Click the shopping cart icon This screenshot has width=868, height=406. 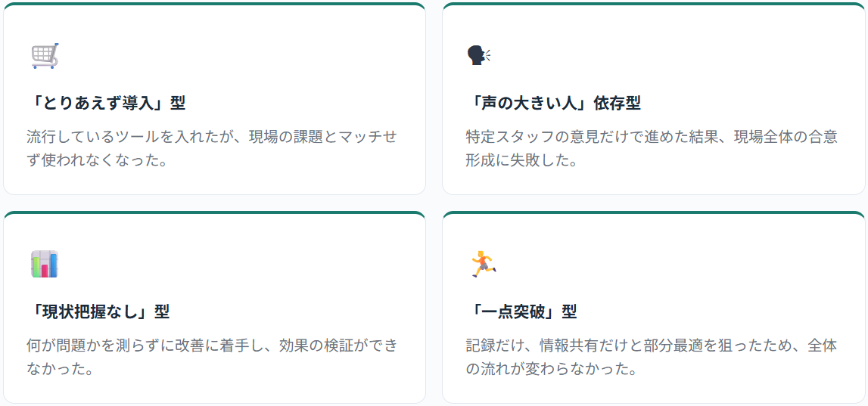(x=45, y=56)
